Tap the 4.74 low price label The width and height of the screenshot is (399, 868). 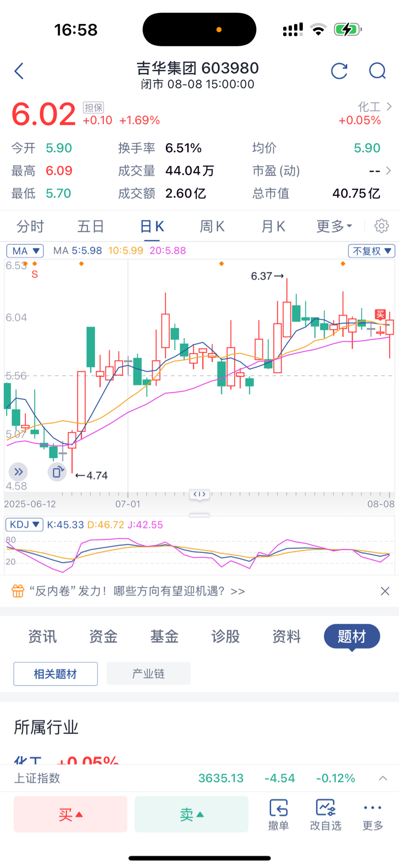[91, 475]
